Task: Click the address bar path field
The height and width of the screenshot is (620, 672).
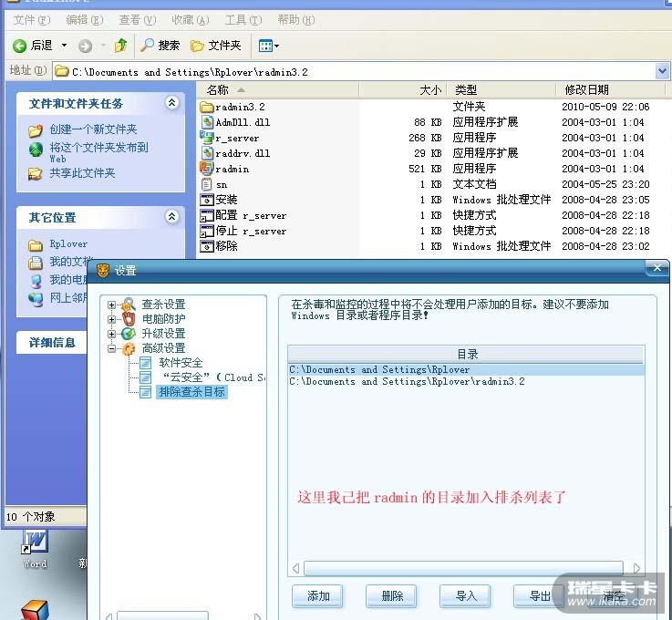Action: tap(354, 71)
